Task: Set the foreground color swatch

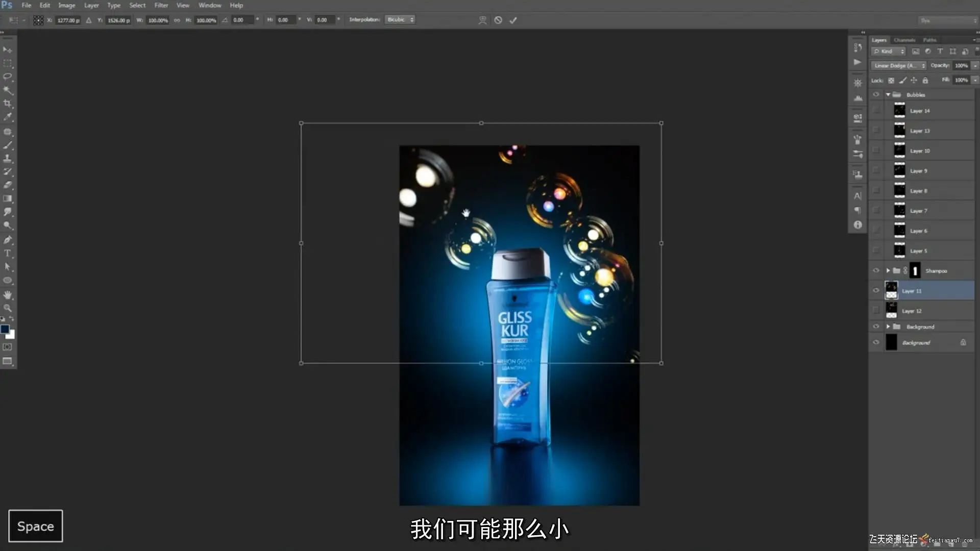Action: [x=5, y=329]
